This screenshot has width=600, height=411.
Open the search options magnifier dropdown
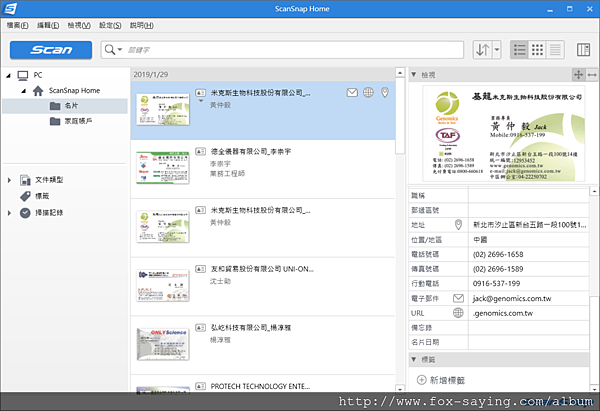(113, 50)
